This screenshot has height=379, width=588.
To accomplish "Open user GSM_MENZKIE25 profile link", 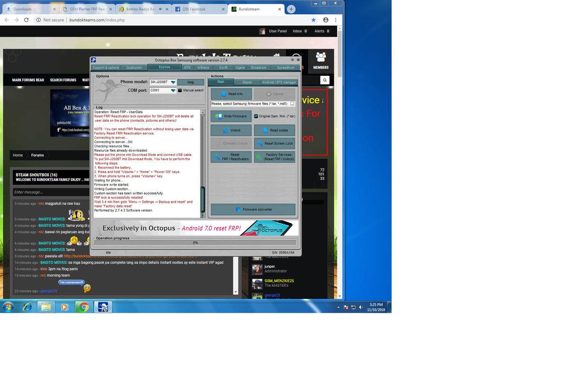I will (279, 281).
